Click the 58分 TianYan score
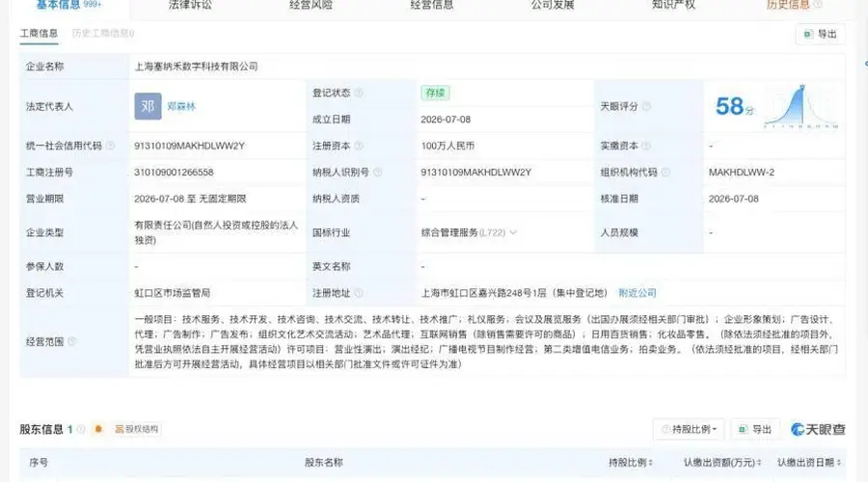Viewport: 868px width, 482px height. (734, 106)
